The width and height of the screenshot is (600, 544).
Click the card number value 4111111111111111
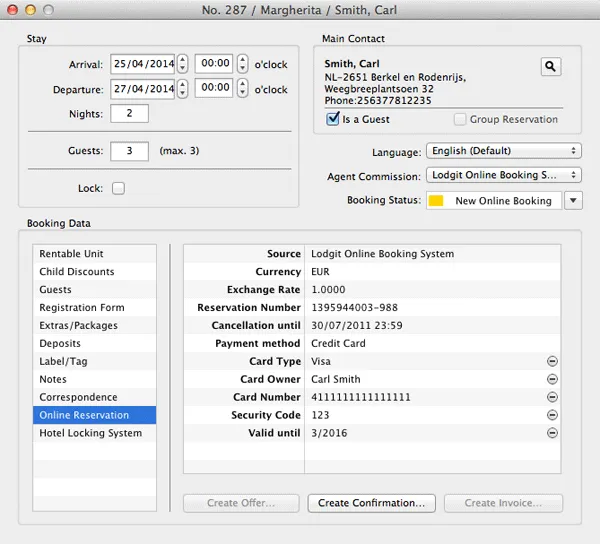pos(361,397)
